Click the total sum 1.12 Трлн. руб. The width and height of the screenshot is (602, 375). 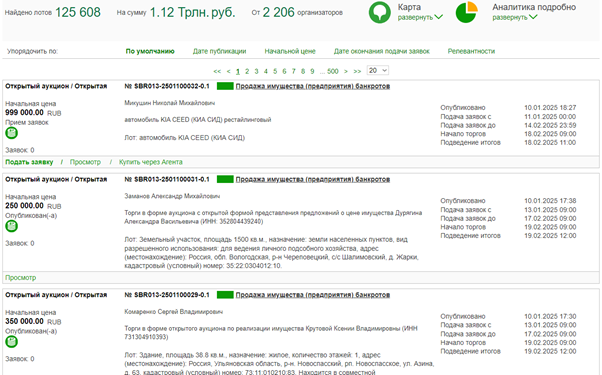(x=192, y=12)
